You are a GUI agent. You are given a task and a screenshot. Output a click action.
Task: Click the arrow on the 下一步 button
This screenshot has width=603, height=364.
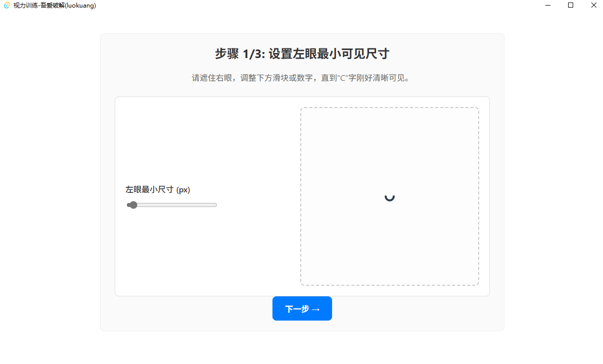pos(316,309)
